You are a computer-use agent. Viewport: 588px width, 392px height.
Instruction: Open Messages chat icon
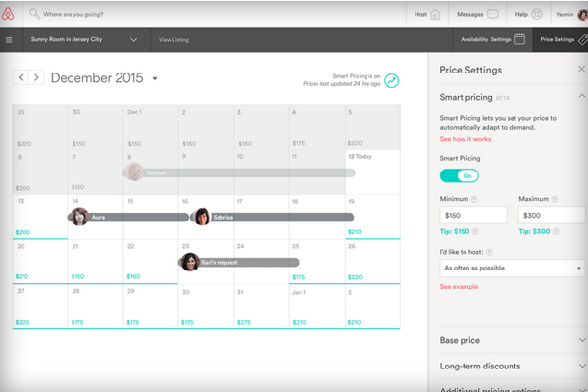pyautogui.click(x=493, y=14)
